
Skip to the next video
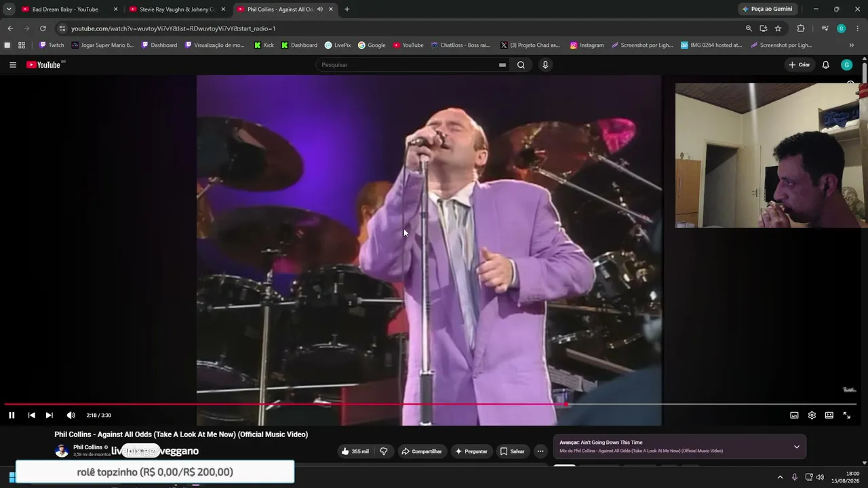(49, 415)
